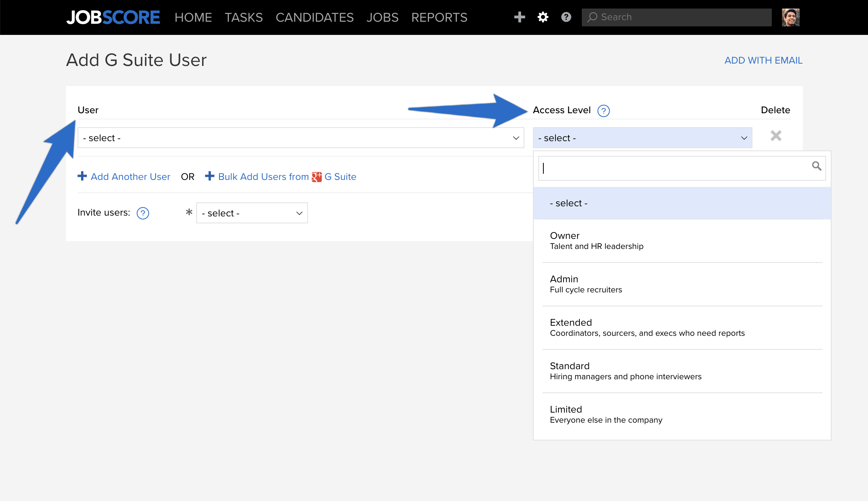Open the CANDIDATES menu

point(315,17)
